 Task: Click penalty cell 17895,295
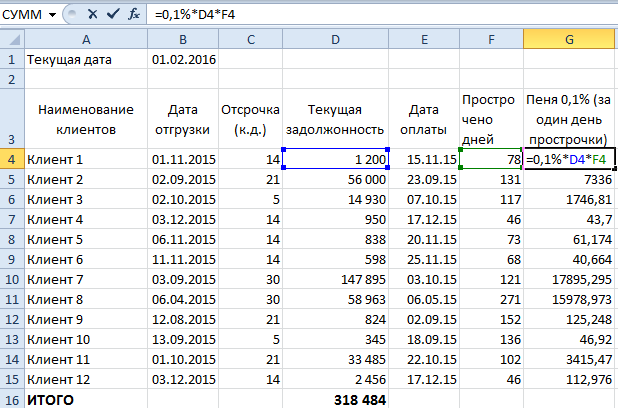[x=569, y=279]
